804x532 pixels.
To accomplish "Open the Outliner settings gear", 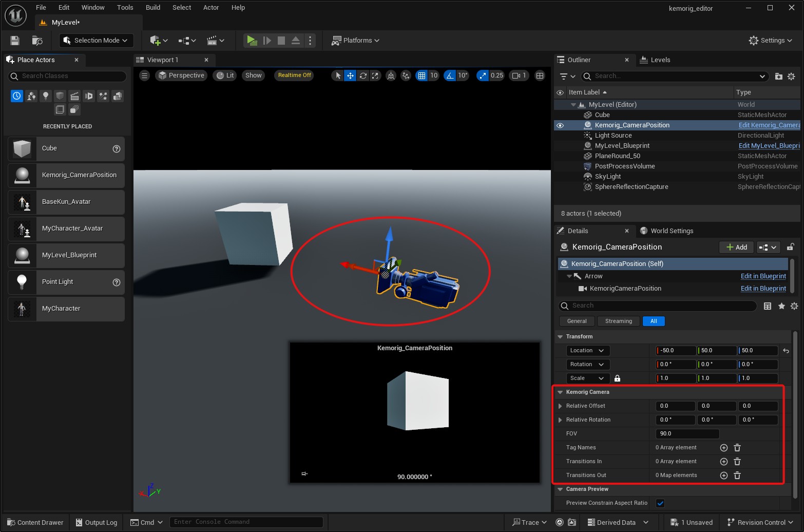I will click(x=791, y=77).
